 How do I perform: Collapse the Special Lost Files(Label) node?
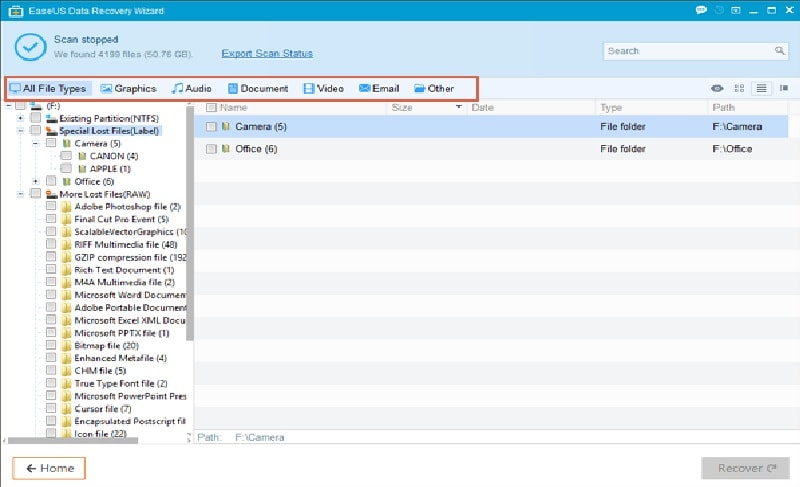coord(20,131)
